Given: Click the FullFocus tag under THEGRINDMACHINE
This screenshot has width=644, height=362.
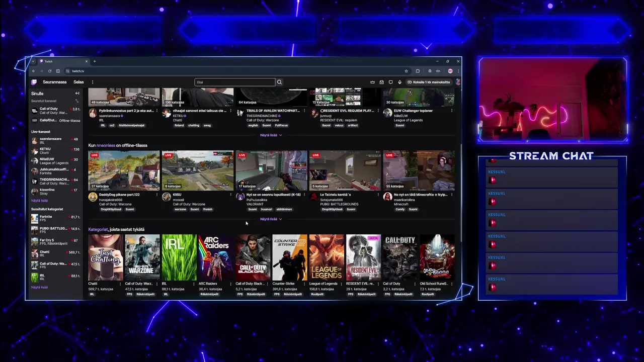Looking at the screenshot, I should point(281,125).
